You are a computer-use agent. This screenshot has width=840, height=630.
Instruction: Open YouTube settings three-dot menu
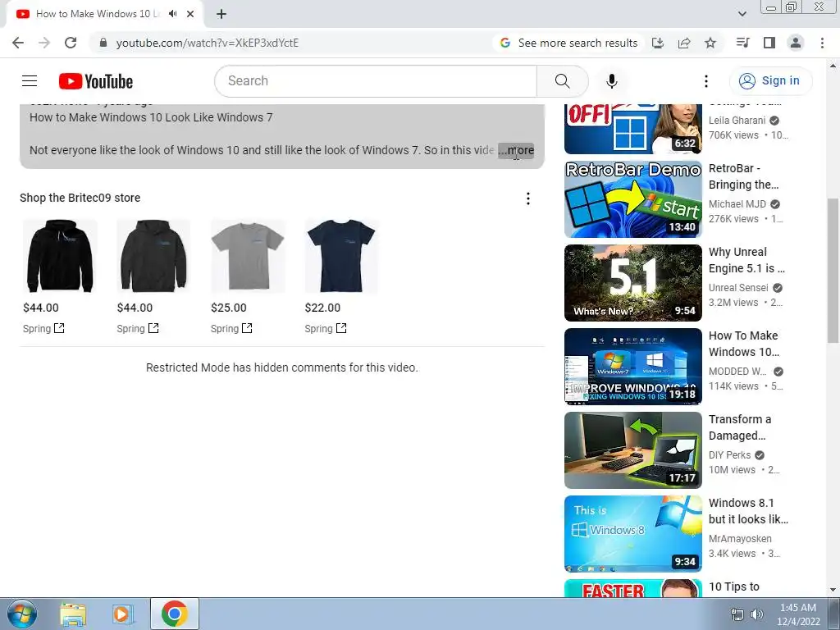(x=706, y=81)
